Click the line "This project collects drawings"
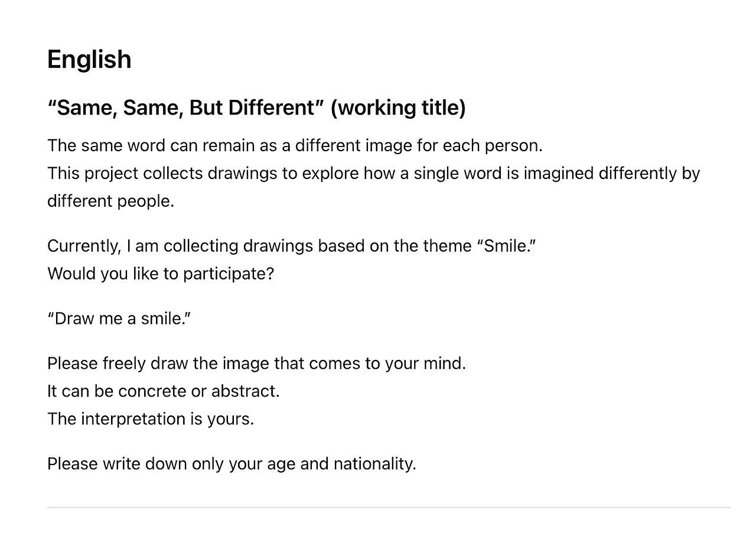 (373, 173)
